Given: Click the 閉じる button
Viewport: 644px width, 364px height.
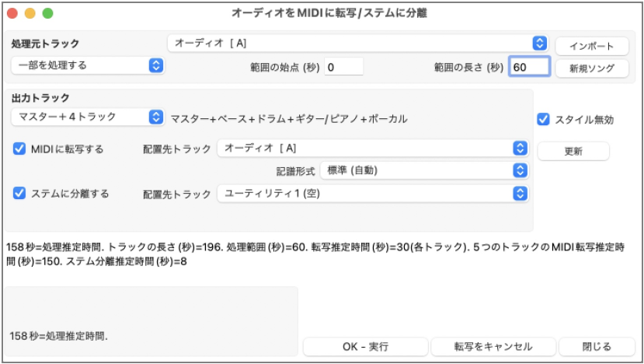Looking at the screenshot, I should coord(597,347).
